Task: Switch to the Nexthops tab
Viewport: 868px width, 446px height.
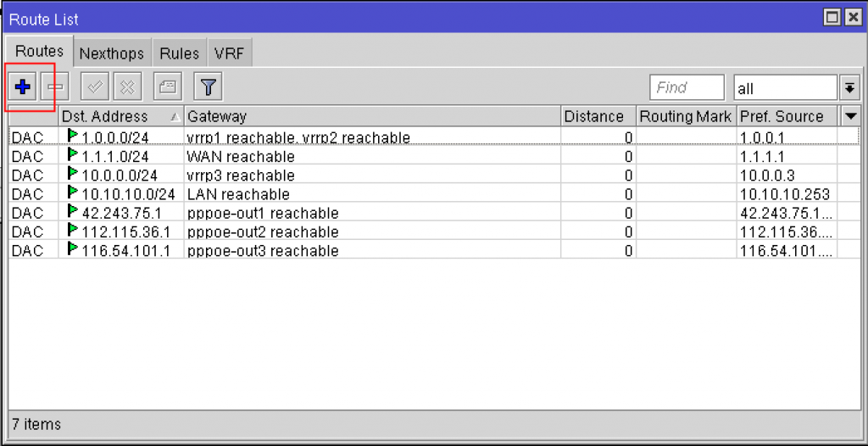Action: coord(112,53)
